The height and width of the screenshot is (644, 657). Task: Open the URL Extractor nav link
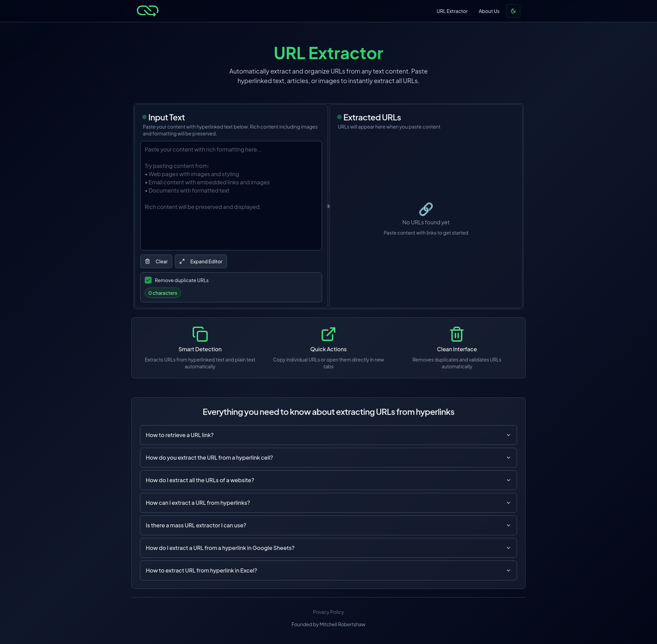click(452, 11)
